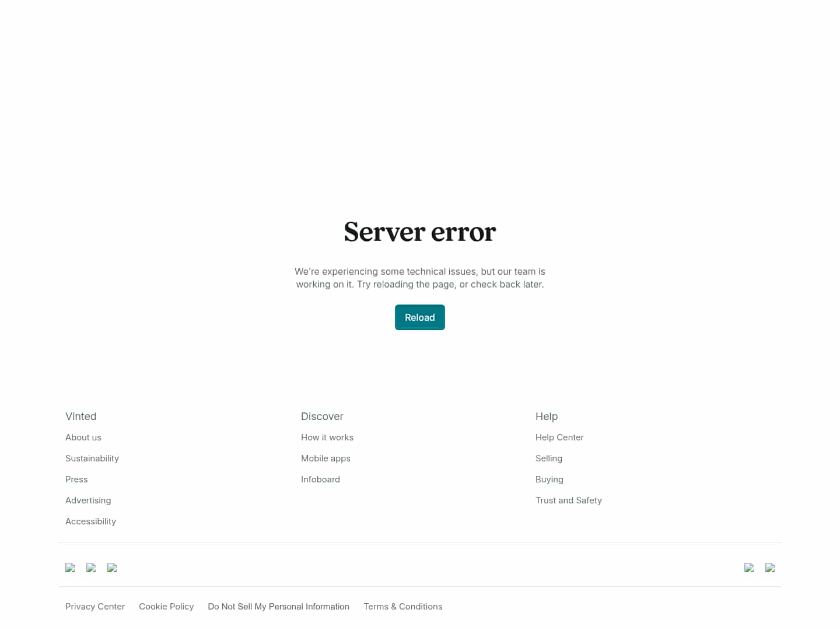This screenshot has height=630, width=840.
Task: Open the Selling help section
Action: tap(549, 458)
